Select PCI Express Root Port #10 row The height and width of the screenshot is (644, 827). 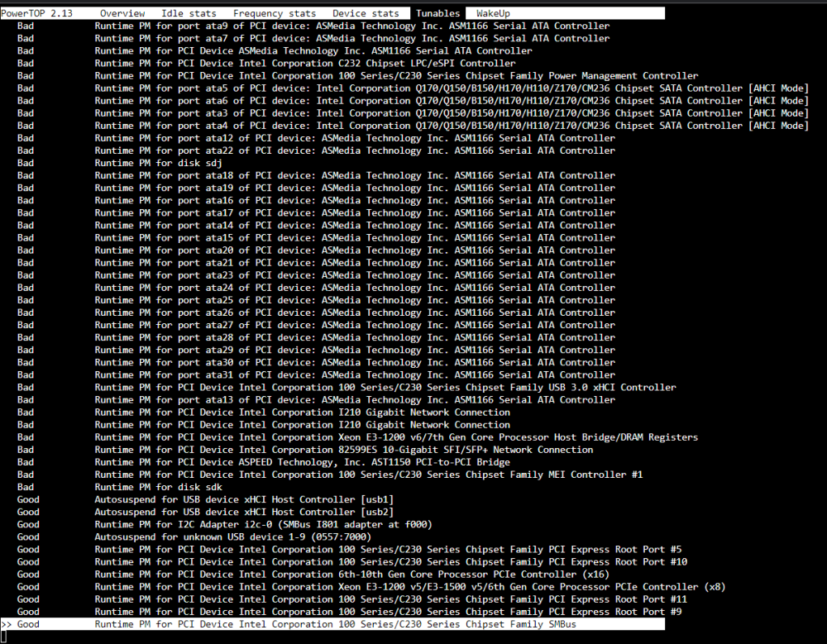coord(352,562)
